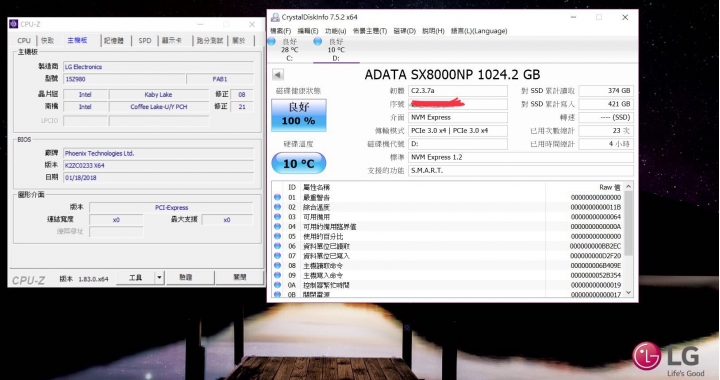The height and width of the screenshot is (380, 720).
Task: Click the CPU-Z title bar icon
Action: (x=13, y=24)
